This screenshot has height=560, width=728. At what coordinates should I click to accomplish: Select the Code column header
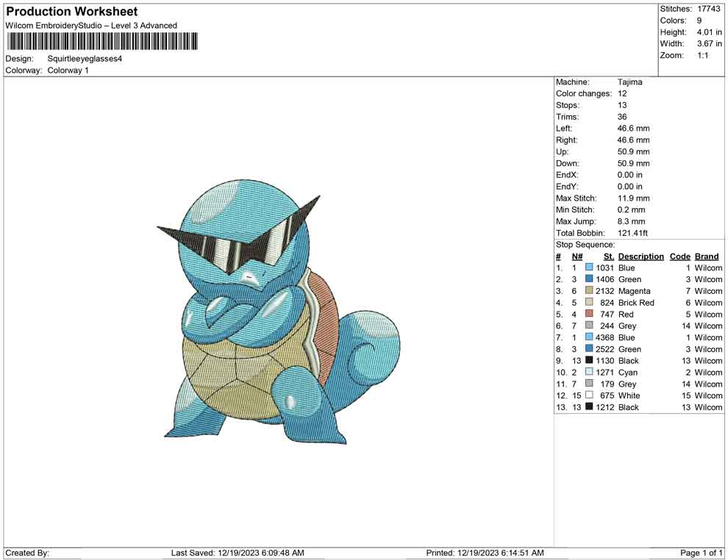tap(679, 256)
